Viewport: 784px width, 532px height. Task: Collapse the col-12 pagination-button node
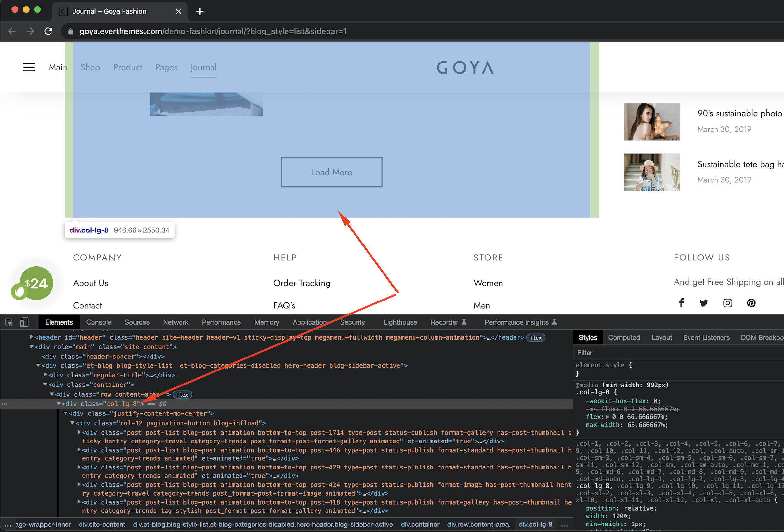(x=72, y=423)
